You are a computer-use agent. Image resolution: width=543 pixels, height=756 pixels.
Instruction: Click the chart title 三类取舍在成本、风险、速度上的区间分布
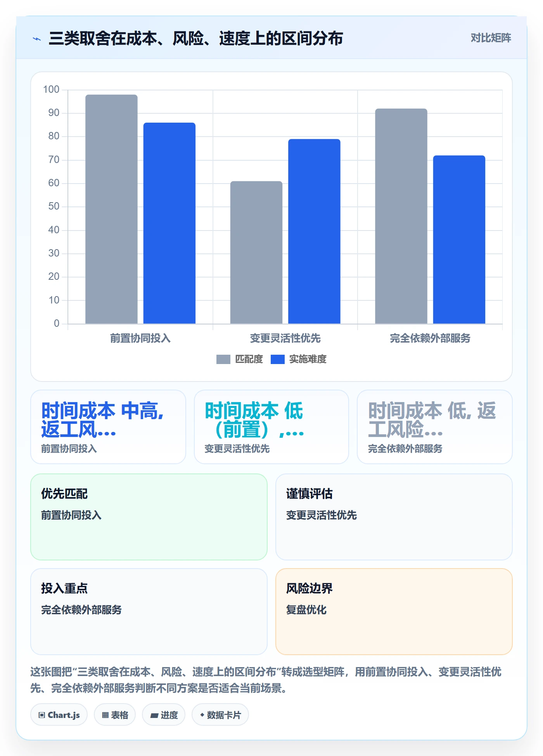tap(196, 38)
